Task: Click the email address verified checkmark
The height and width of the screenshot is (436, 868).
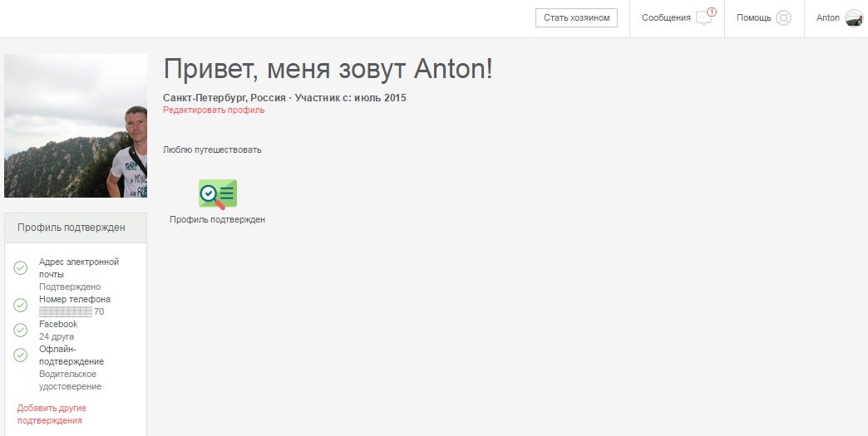Action: 21,268
